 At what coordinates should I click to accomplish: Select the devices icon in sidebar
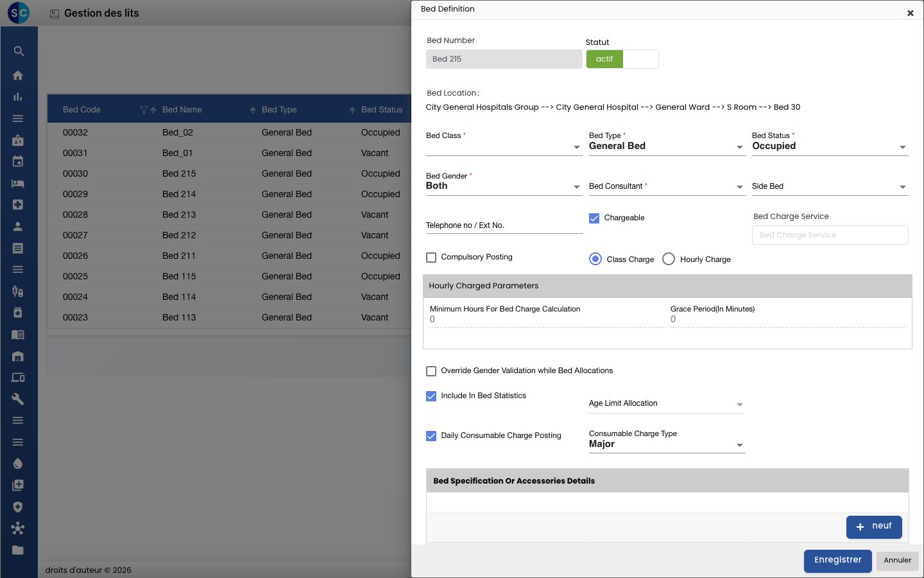tap(18, 378)
